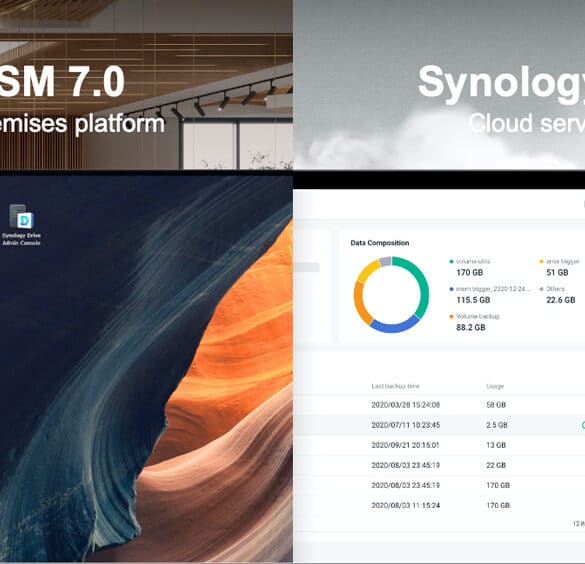Click the '115.5 GB' value in the legend
585x564 pixels.
tap(473, 300)
